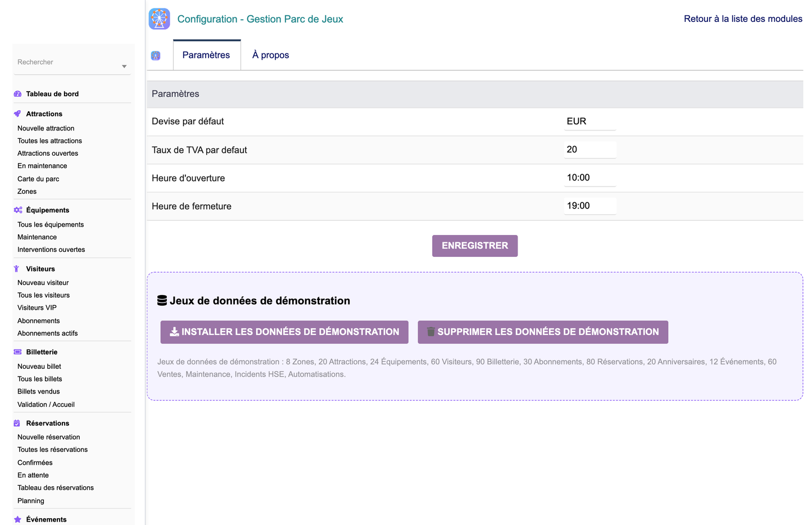812x525 pixels.
Task: Open Événements menu section
Action: [46, 519]
